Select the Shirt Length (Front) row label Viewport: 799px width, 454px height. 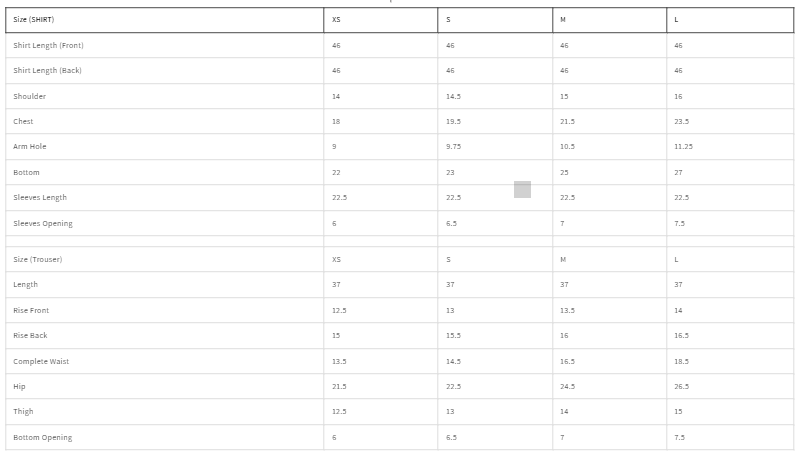pyautogui.click(x=48, y=45)
